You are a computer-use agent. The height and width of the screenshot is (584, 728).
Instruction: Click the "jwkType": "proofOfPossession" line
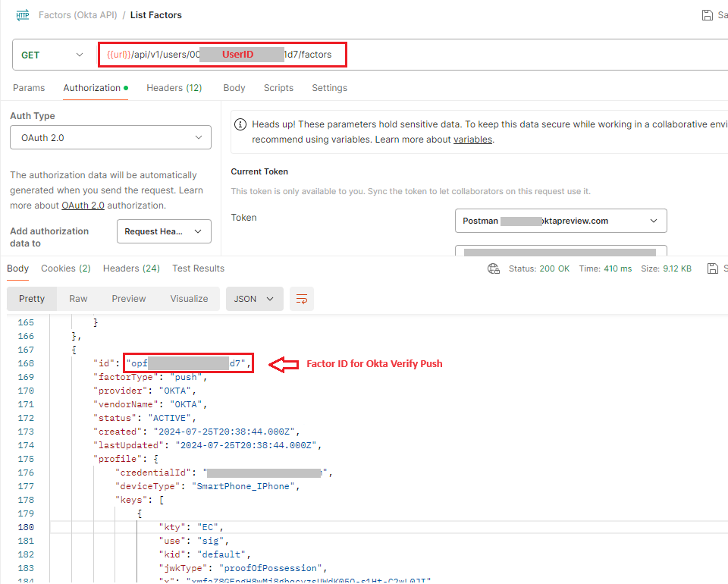click(243, 568)
